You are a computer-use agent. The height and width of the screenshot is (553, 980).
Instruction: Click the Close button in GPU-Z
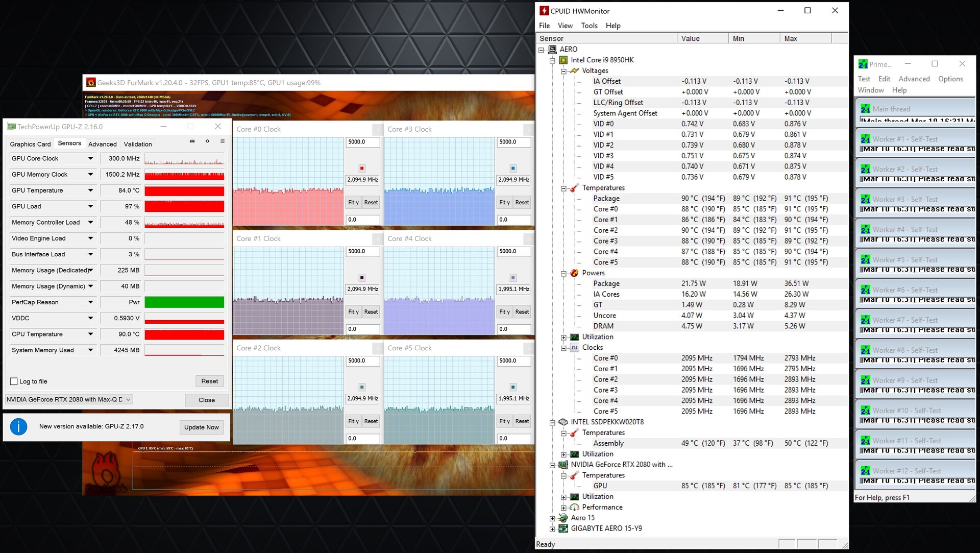207,400
